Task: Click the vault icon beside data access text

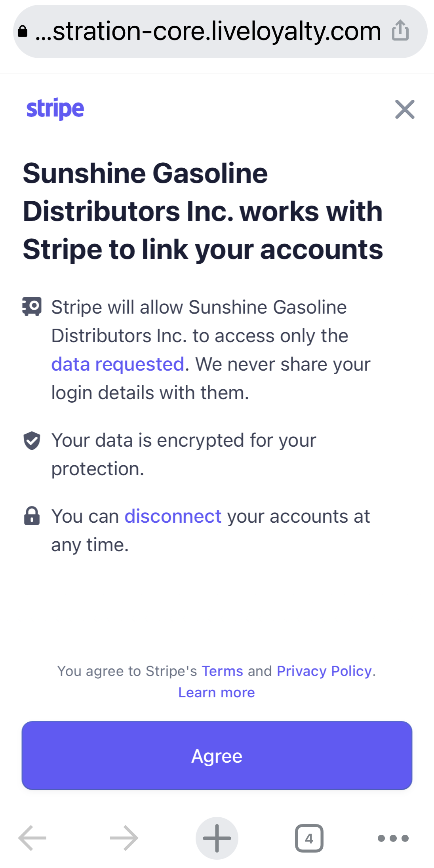Action: (x=32, y=307)
